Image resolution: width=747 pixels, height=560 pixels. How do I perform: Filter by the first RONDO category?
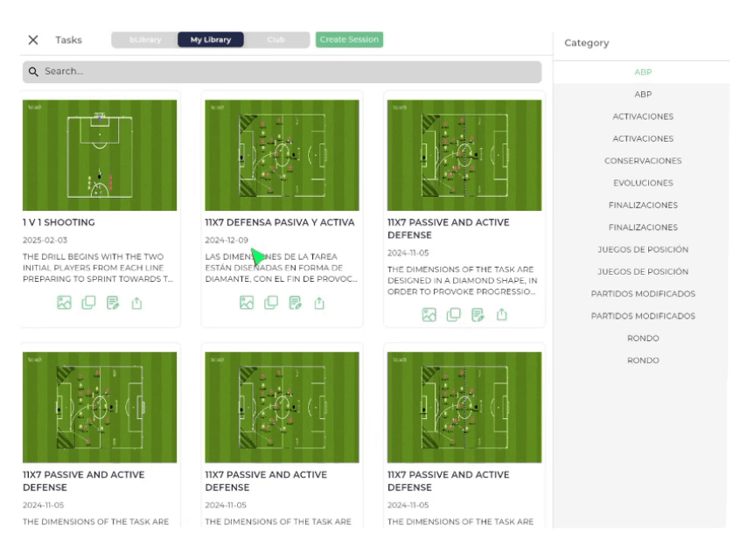[x=643, y=339]
